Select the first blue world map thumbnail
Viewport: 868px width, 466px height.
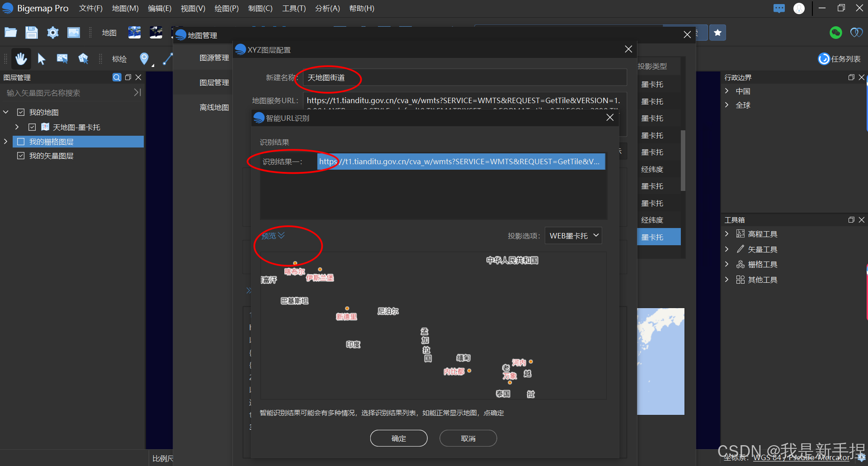click(134, 33)
